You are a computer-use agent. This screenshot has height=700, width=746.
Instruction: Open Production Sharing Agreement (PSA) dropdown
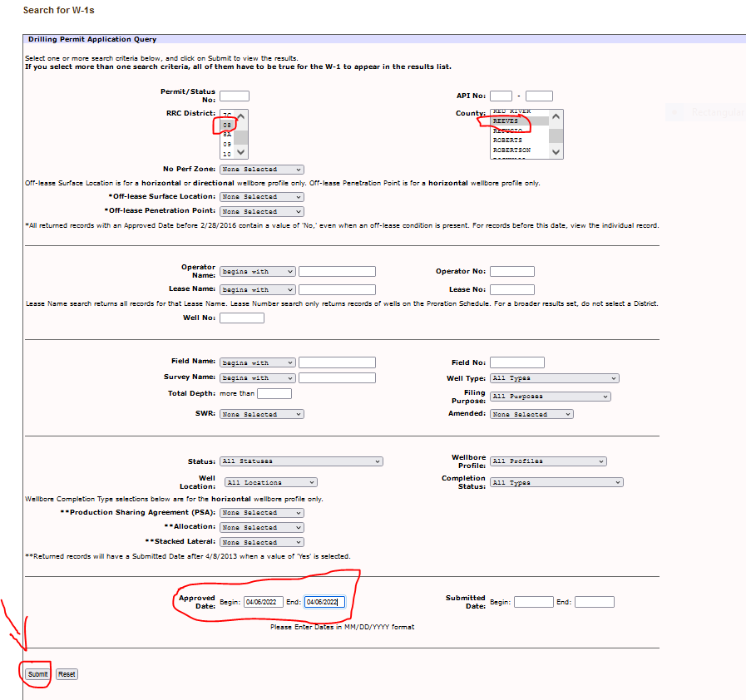[x=262, y=513]
